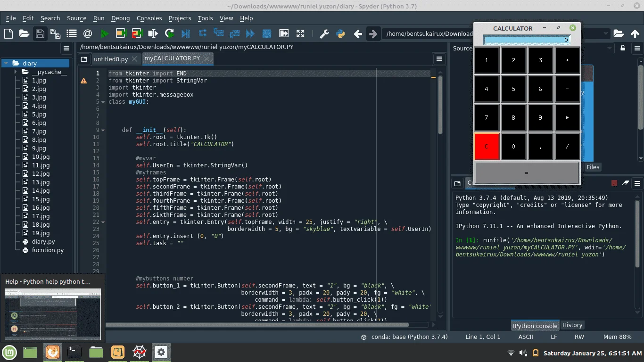Run cell and advance icon
This screenshot has height=362, width=644.
(x=137, y=33)
